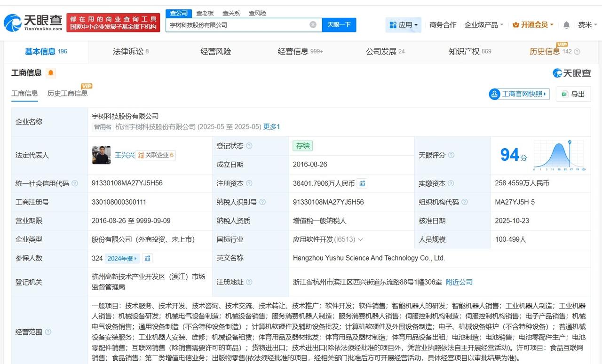Click the orange bell beside 工商信息 heading

[x=51, y=73]
